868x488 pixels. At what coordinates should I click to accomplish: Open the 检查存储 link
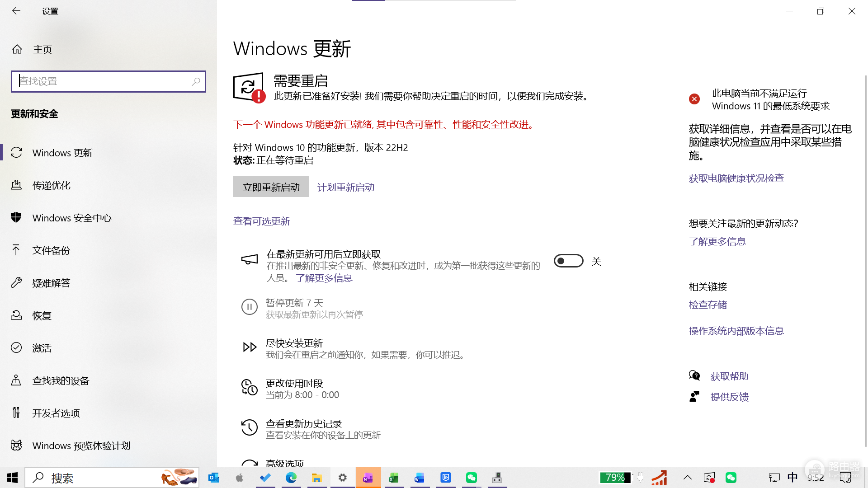click(708, 305)
